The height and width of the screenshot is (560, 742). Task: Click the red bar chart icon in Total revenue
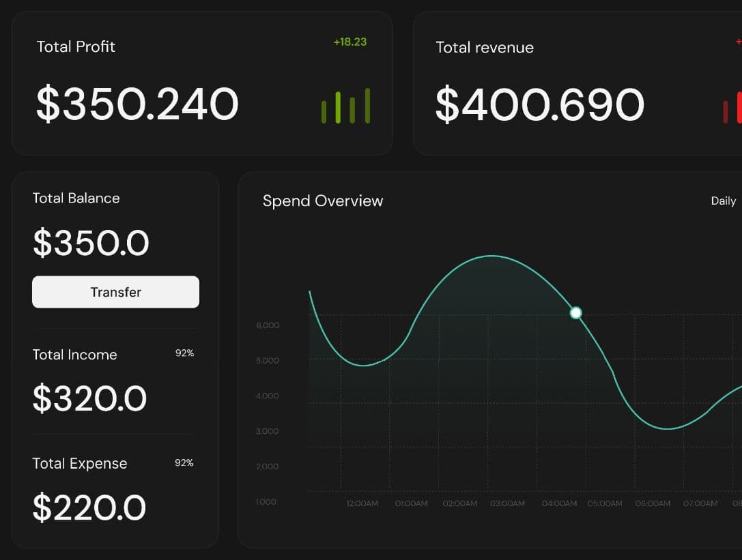pos(732,108)
